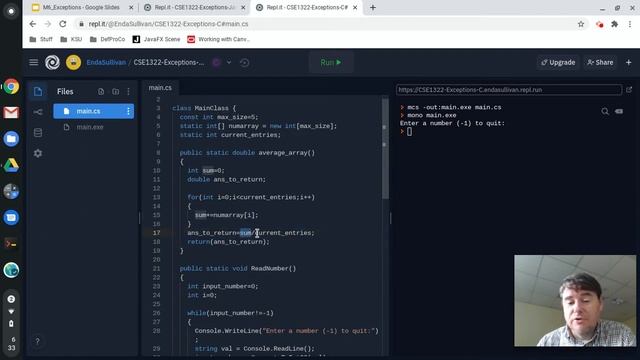Launch Chrome from the shelf
This screenshot has width=640, height=360.
pos(11,87)
